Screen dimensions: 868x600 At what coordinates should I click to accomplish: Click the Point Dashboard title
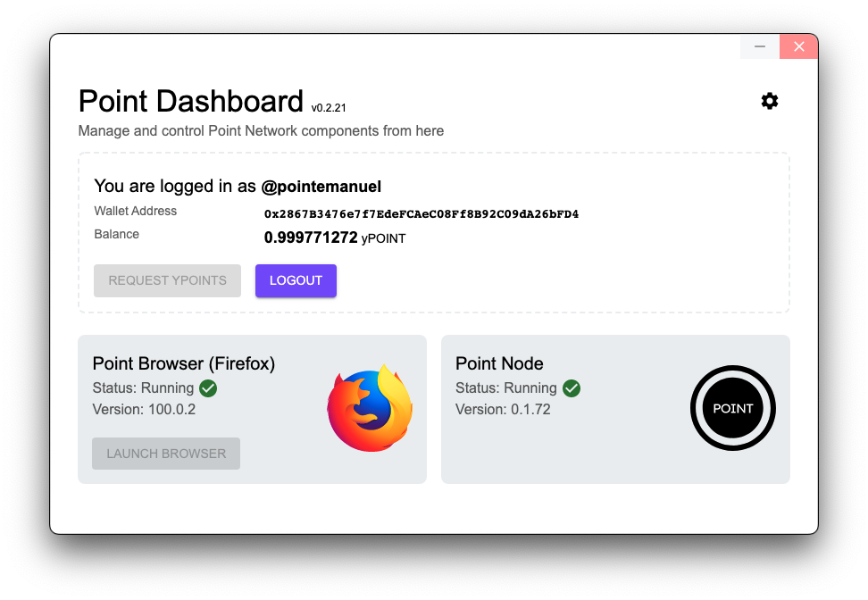191,101
